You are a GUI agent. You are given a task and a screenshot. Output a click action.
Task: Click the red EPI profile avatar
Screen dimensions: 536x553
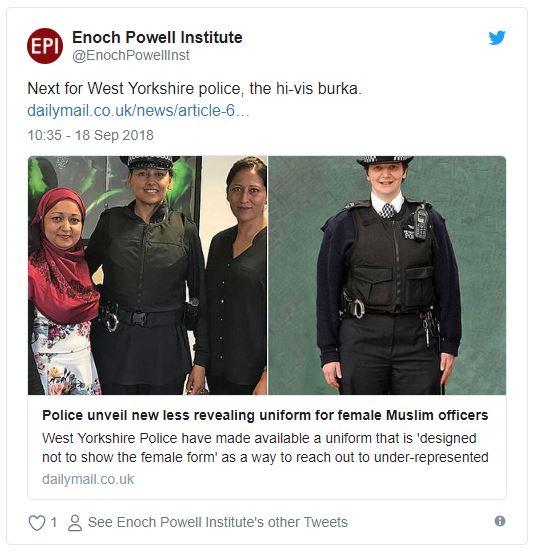[45, 46]
